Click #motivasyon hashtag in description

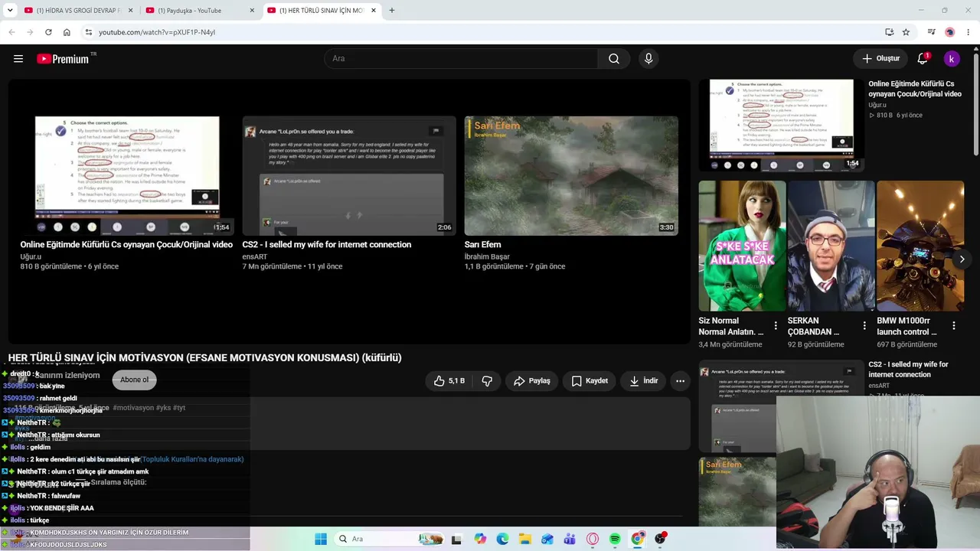click(133, 408)
